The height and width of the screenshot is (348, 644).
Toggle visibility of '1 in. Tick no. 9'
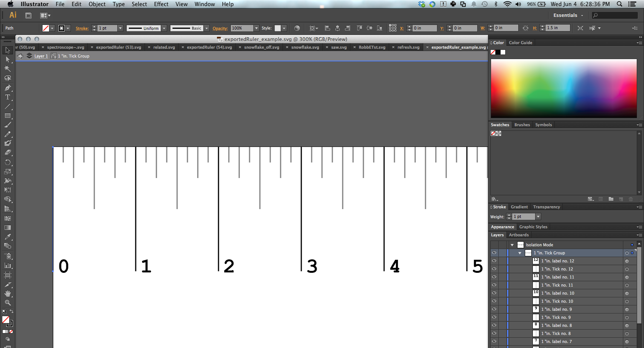coord(494,317)
